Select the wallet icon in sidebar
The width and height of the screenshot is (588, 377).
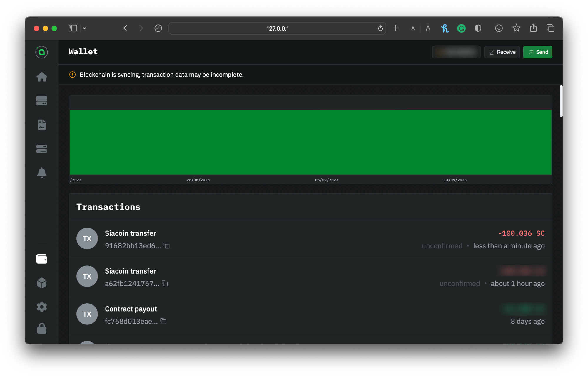coord(41,259)
